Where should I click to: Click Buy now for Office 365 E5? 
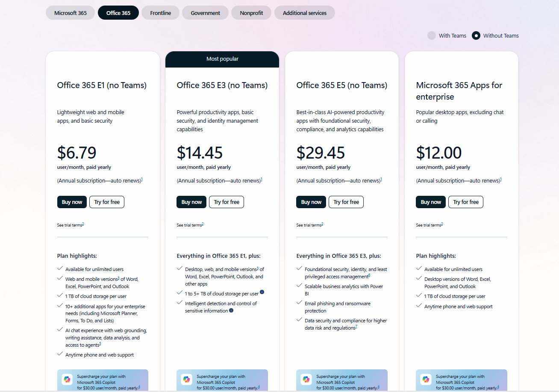311,202
